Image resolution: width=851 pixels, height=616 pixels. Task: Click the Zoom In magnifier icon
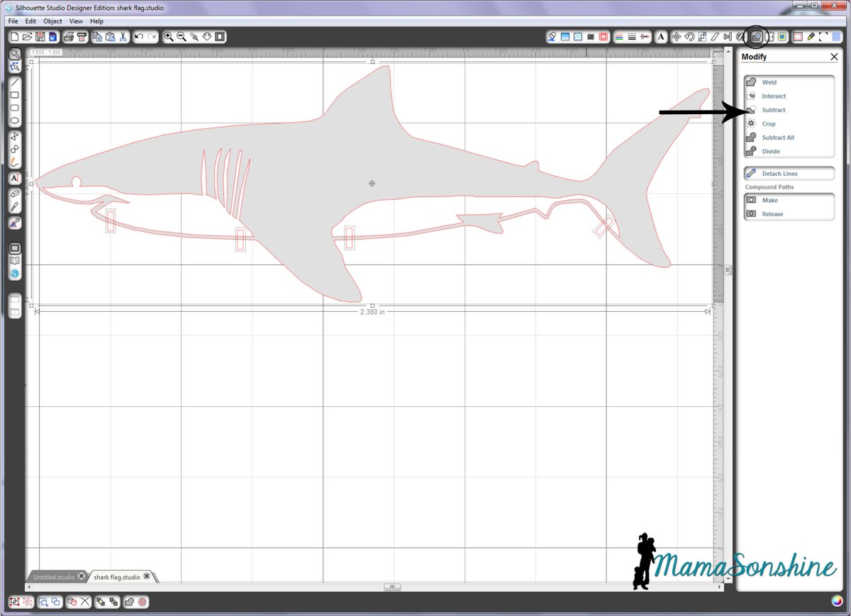coord(169,36)
